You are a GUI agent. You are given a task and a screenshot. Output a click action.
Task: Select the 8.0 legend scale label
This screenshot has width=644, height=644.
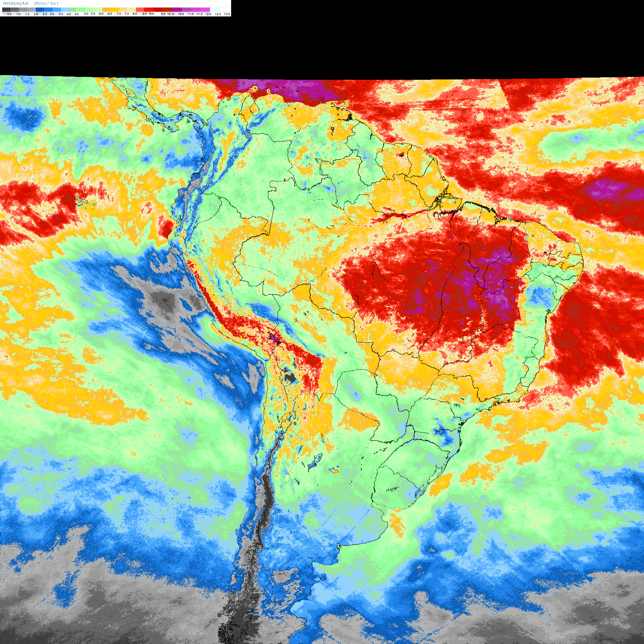[x=135, y=14]
